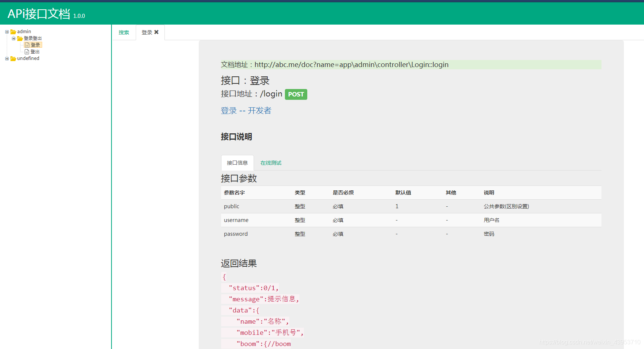Collapse the admin tree node

click(x=7, y=32)
